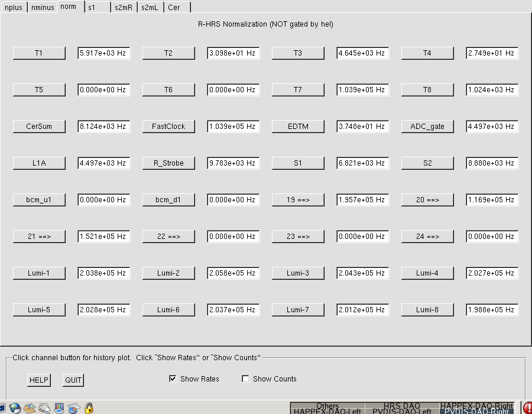The height and width of the screenshot is (414, 532).
Task: Open the globe web browser taskbar icon
Action: tap(15, 407)
